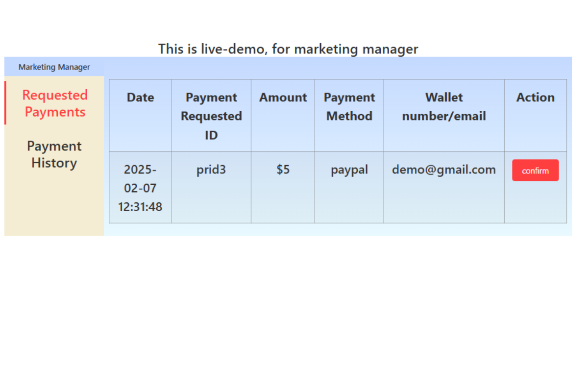588x392 pixels.
Task: Click the Amount column header
Action: 283,98
